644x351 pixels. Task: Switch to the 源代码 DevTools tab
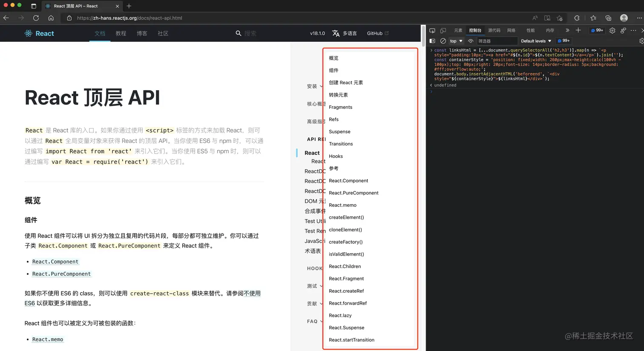(494, 31)
